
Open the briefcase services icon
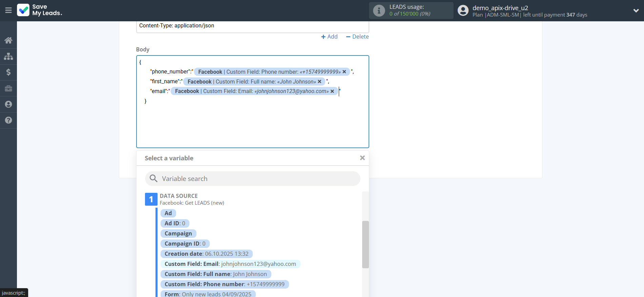coord(8,88)
